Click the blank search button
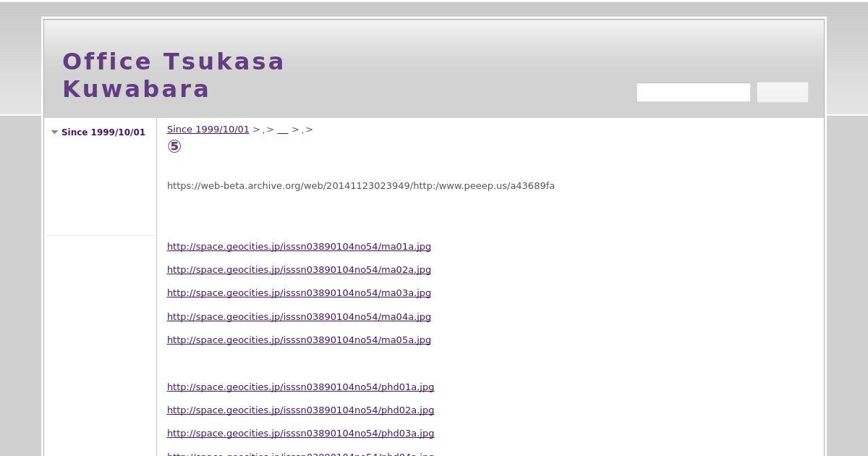This screenshot has width=868, height=456. click(783, 93)
